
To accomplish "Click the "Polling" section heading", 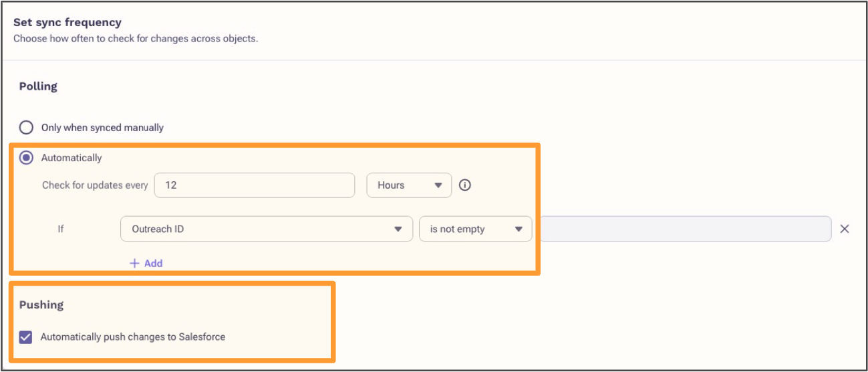I will [38, 86].
